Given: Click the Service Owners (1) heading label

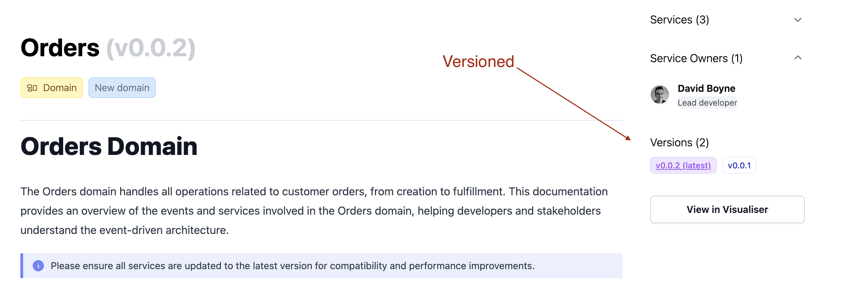Looking at the screenshot, I should (696, 58).
